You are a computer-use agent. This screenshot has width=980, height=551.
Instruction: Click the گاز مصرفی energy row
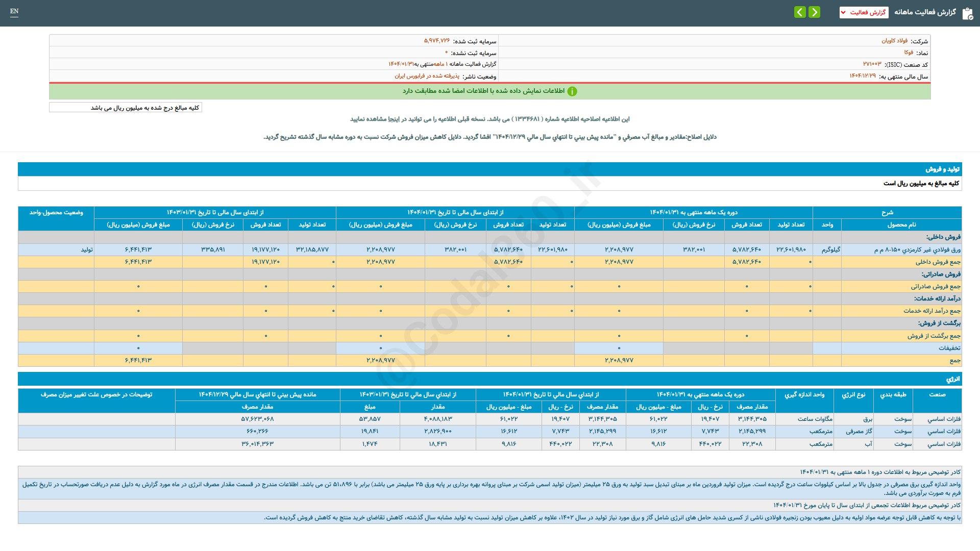tap(859, 432)
